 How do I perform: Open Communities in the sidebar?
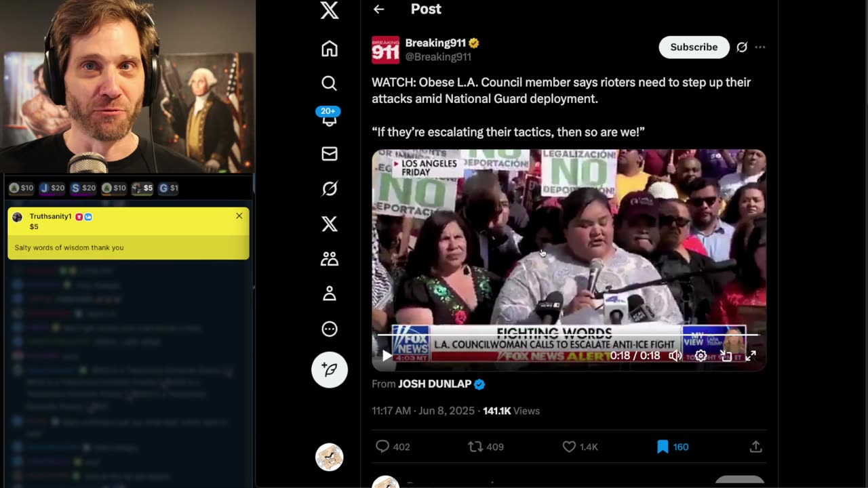330,259
